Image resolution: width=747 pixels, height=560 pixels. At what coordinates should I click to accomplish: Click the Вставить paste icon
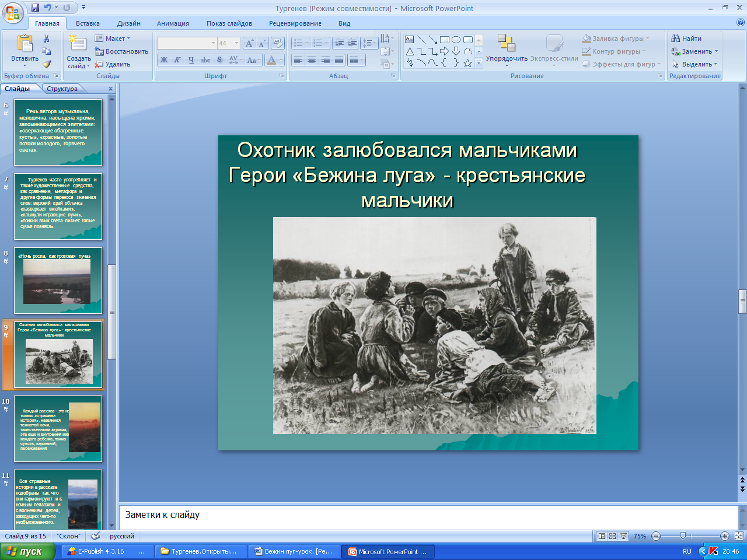pyautogui.click(x=25, y=44)
